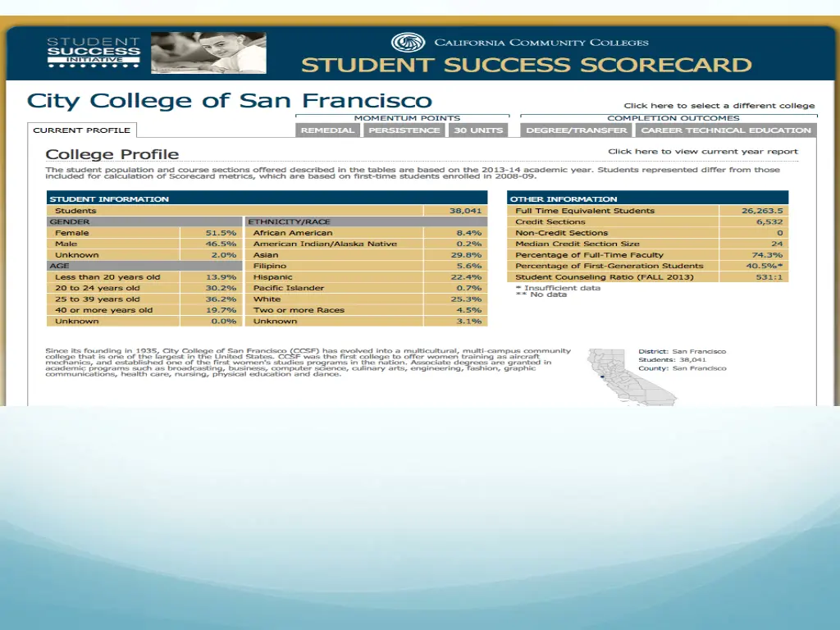Click the 20 to 24 years old row
840x630 pixels.
(x=144, y=288)
